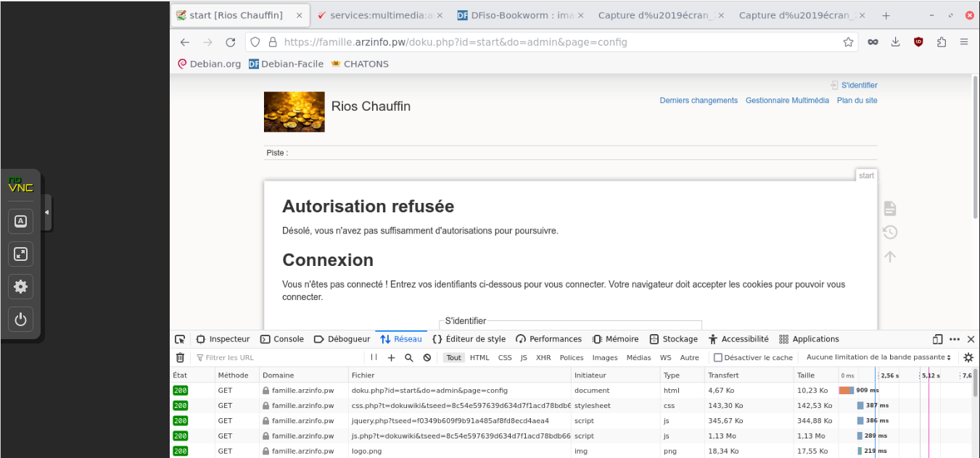Clear network requests with the trash icon

click(x=180, y=357)
